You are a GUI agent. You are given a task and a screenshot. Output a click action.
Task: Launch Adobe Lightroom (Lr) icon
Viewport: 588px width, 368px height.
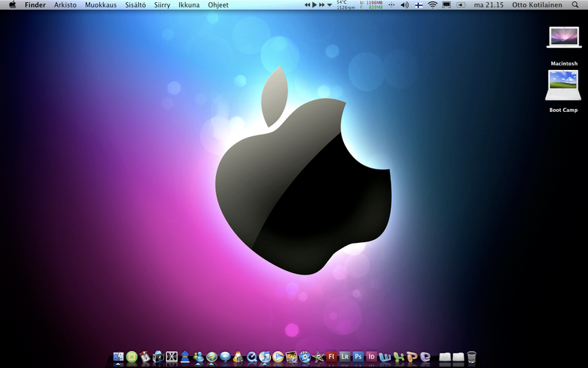click(345, 356)
